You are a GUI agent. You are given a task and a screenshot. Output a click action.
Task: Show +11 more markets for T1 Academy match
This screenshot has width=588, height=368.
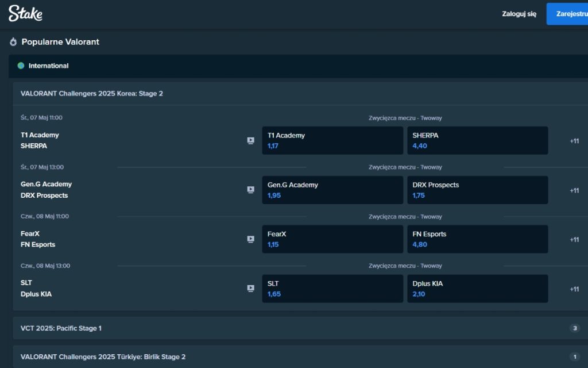(x=574, y=141)
